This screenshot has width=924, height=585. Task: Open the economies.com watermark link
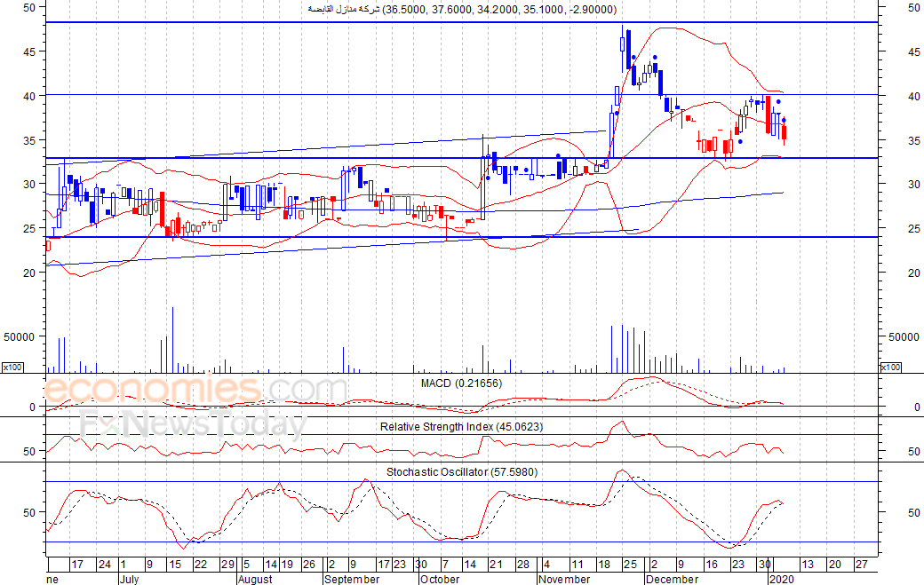click(195, 391)
